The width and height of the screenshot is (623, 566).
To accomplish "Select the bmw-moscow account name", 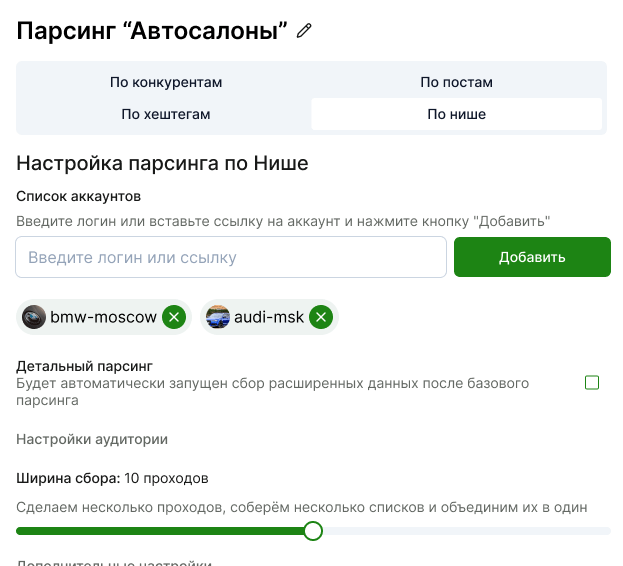I will point(103,317).
